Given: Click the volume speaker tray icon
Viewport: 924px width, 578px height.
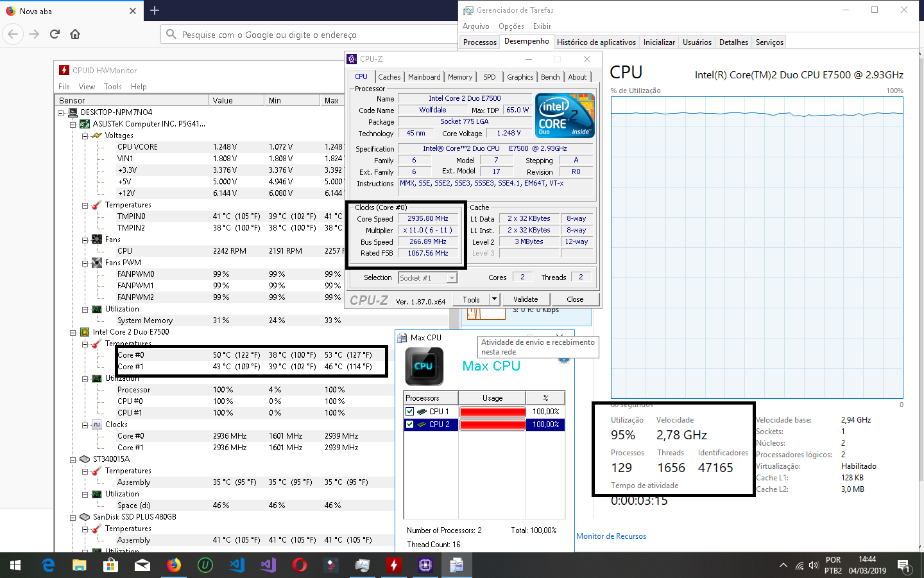Looking at the screenshot, I should [814, 566].
